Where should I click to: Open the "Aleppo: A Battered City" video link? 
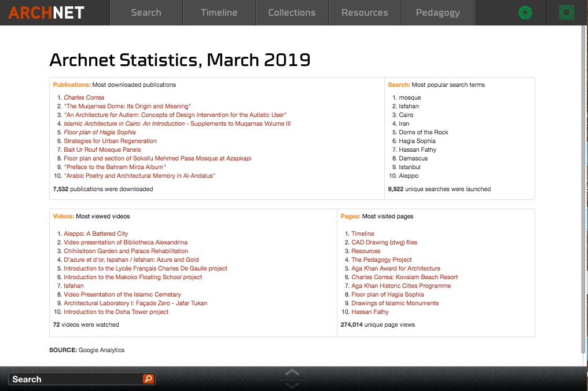point(95,233)
